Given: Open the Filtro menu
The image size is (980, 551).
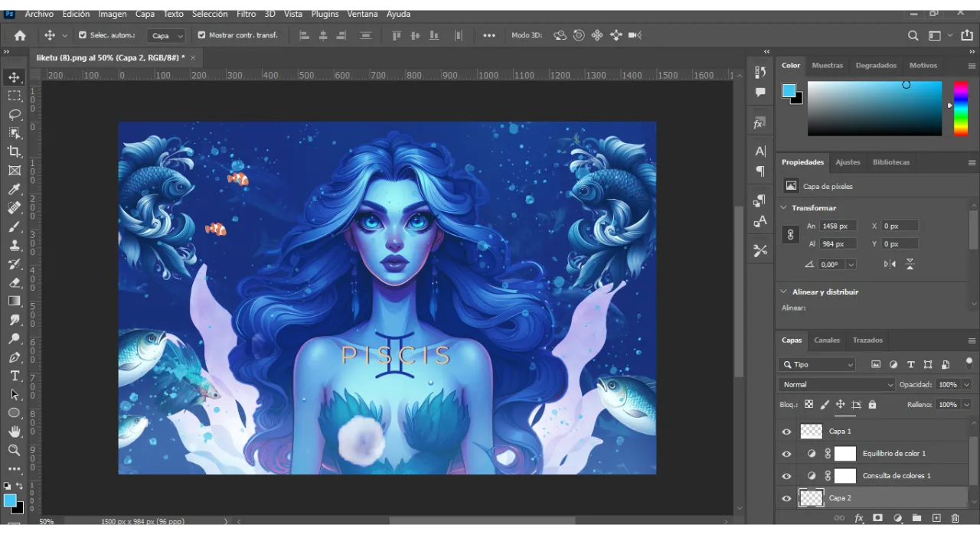Looking at the screenshot, I should (x=247, y=14).
